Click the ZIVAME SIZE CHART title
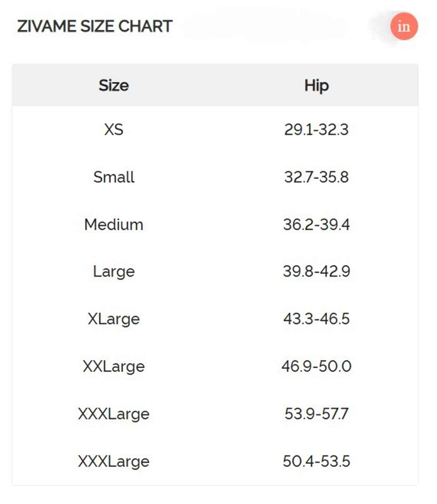The width and height of the screenshot is (437, 504). 95,27
